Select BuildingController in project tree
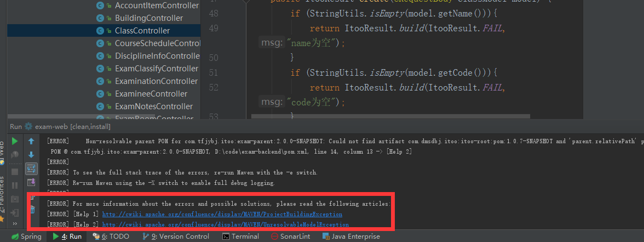This screenshot has height=242, width=644. tap(149, 18)
